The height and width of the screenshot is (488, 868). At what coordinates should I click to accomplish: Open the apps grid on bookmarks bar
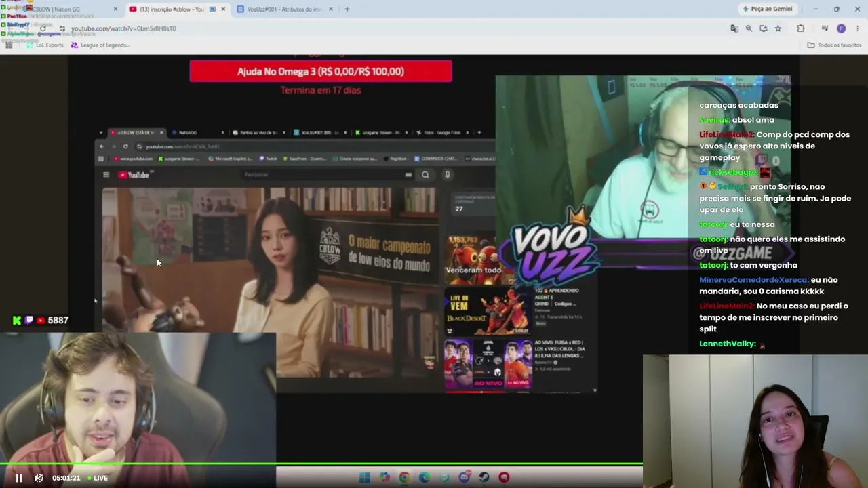tap(9, 45)
